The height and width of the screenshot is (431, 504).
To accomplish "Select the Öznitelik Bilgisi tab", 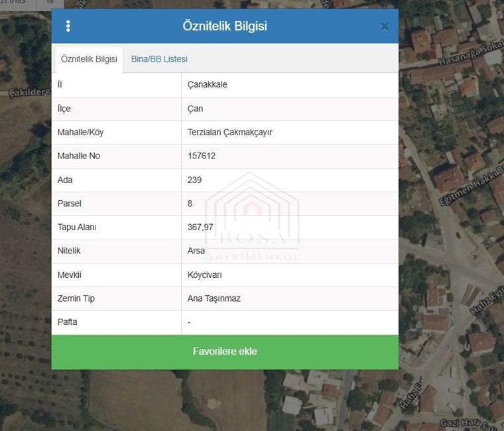I will [x=89, y=59].
